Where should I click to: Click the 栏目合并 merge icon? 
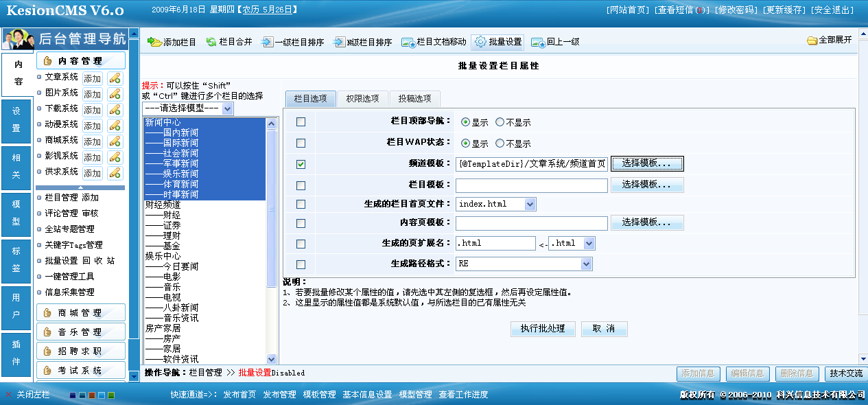[211, 43]
